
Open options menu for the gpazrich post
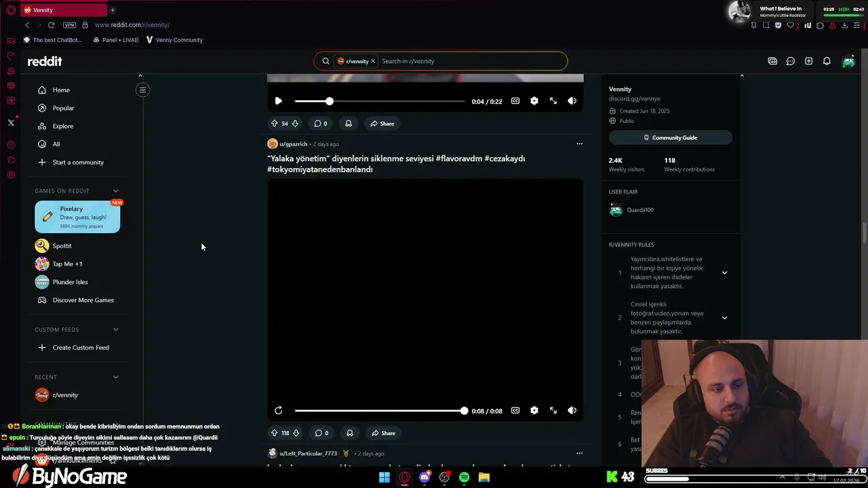click(x=579, y=144)
